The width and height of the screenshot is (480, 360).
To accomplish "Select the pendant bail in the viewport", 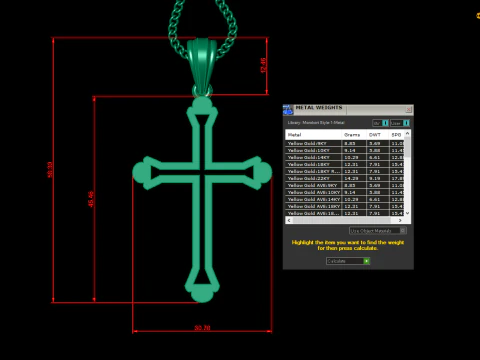I will [x=202, y=66].
